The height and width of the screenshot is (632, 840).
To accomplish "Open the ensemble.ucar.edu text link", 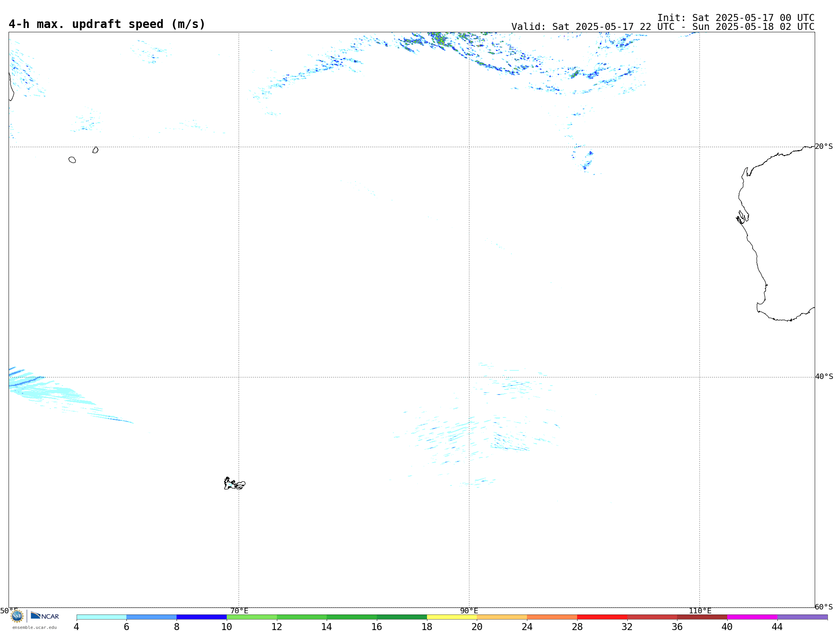I will 35,627.
